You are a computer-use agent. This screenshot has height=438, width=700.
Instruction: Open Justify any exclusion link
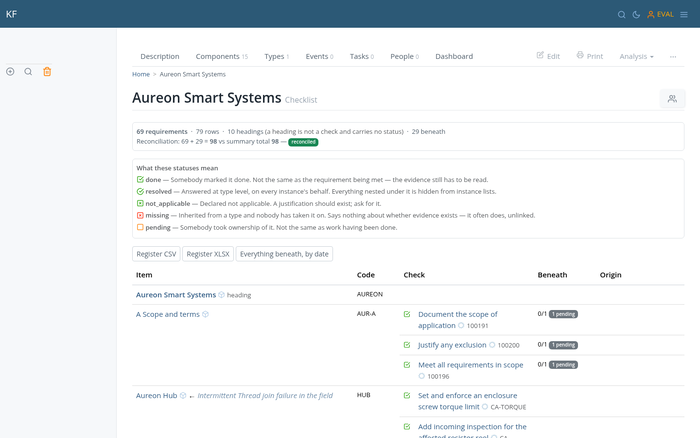pos(452,345)
